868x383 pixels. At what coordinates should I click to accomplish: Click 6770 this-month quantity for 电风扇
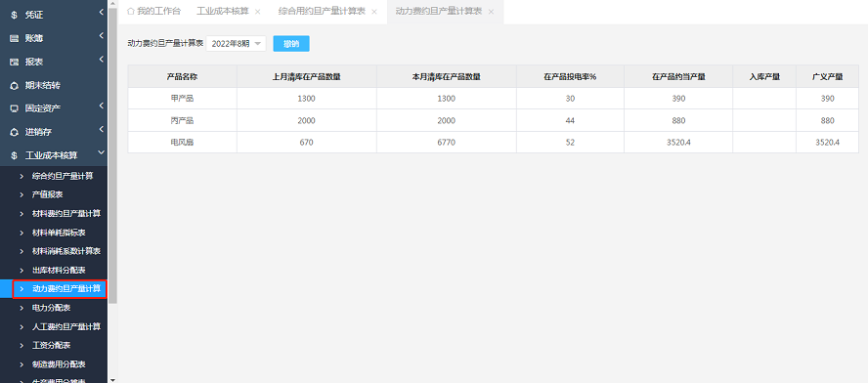446,143
